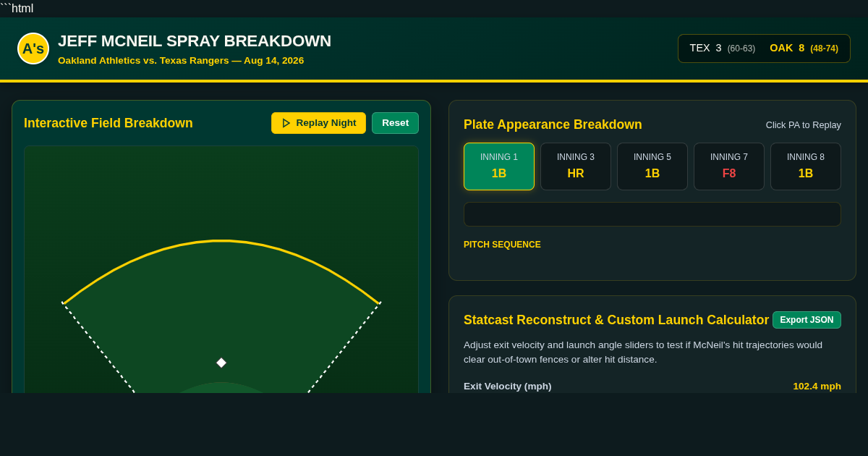Select the Inning 1 single plate appearance
This screenshot has height=456, width=868.
point(499,166)
